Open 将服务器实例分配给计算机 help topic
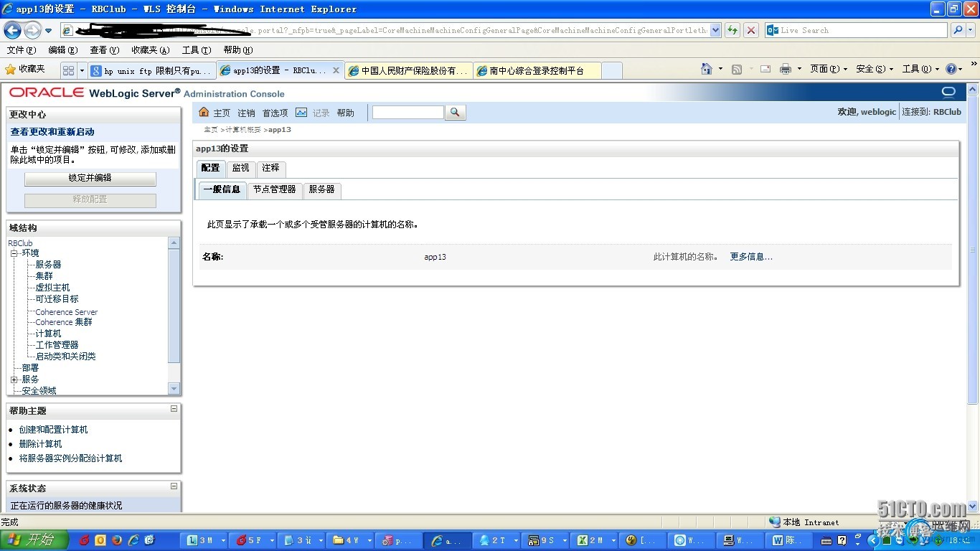 pyautogui.click(x=71, y=458)
